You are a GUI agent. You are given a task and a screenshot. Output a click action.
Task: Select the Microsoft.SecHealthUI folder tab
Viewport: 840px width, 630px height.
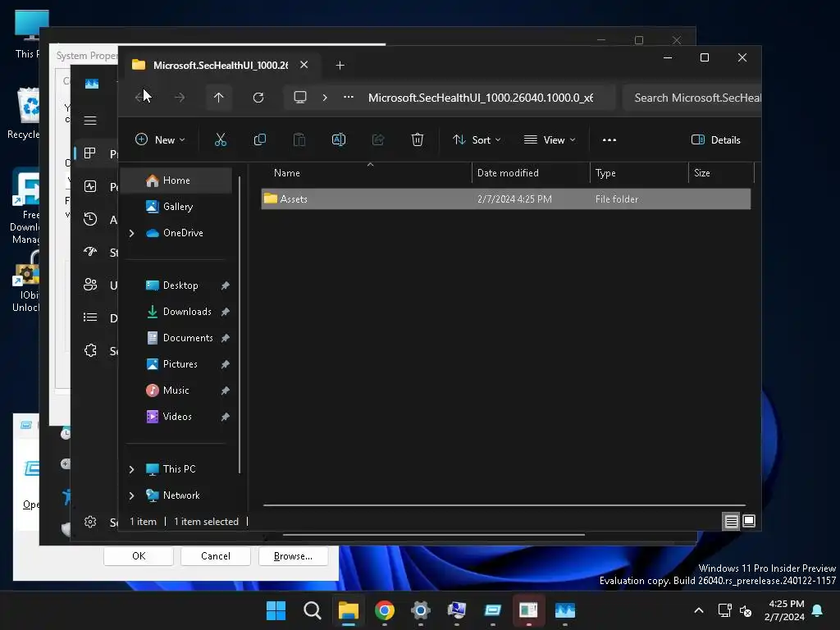coord(220,66)
